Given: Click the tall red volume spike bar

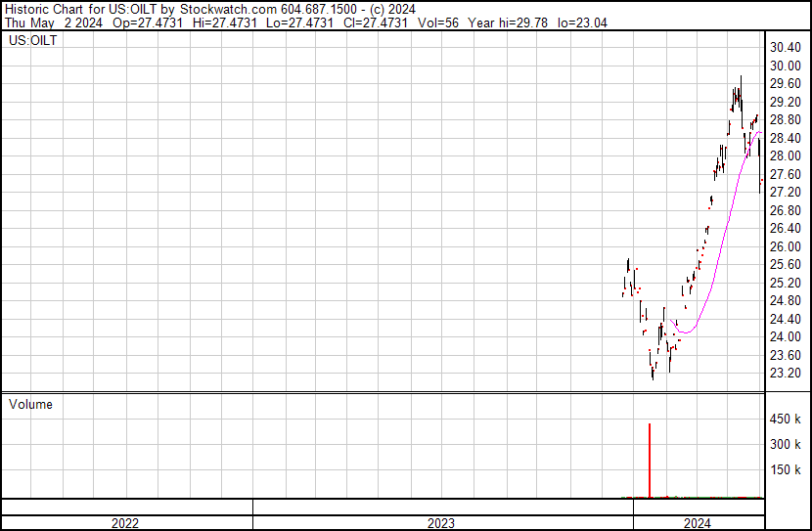Looking at the screenshot, I should tap(650, 461).
